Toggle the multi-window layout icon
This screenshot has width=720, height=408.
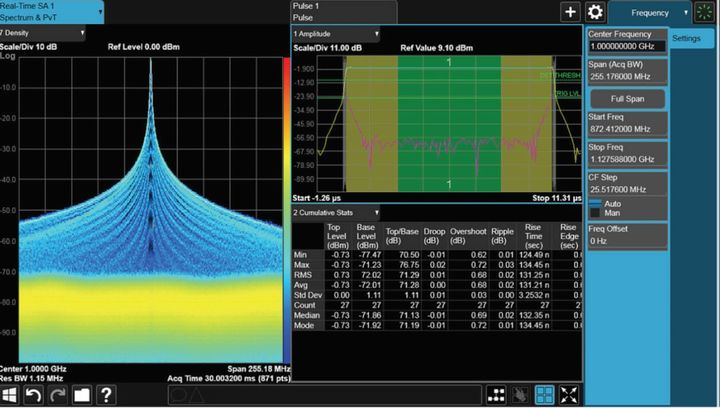[545, 395]
